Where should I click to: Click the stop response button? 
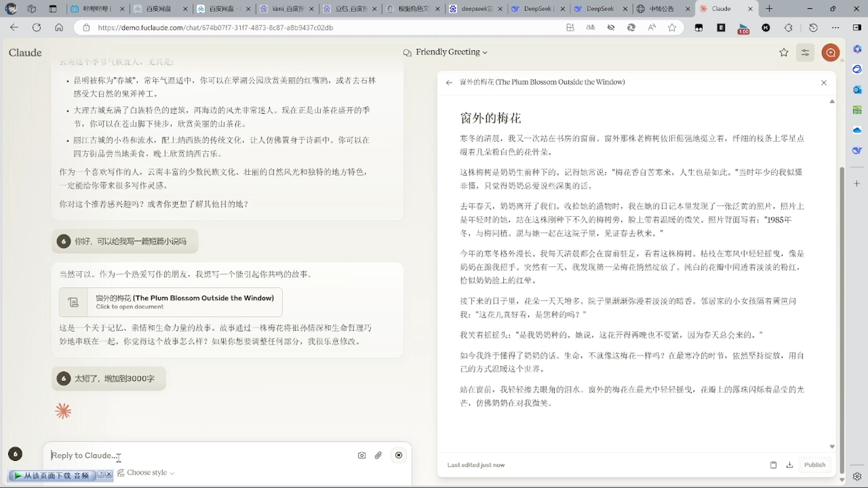(x=399, y=455)
